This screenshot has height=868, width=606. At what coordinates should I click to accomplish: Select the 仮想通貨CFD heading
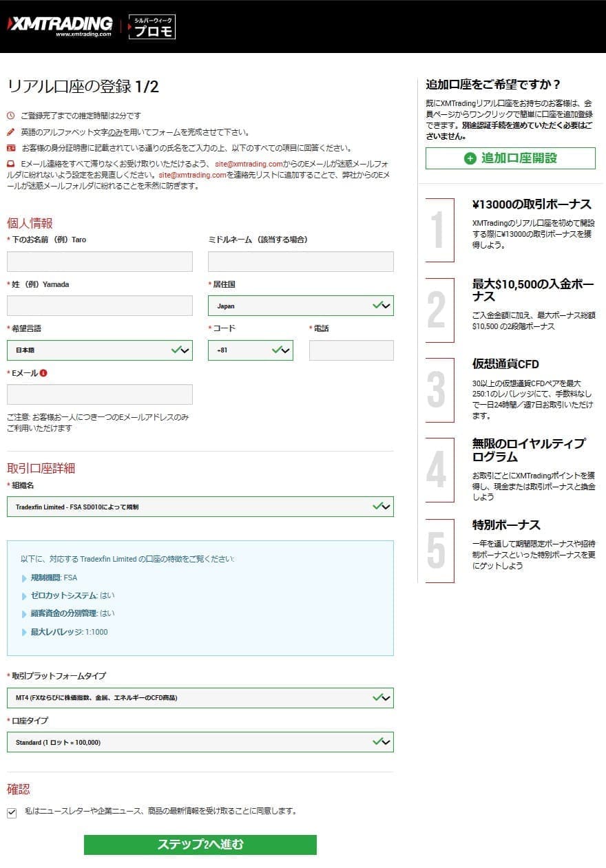point(505,364)
